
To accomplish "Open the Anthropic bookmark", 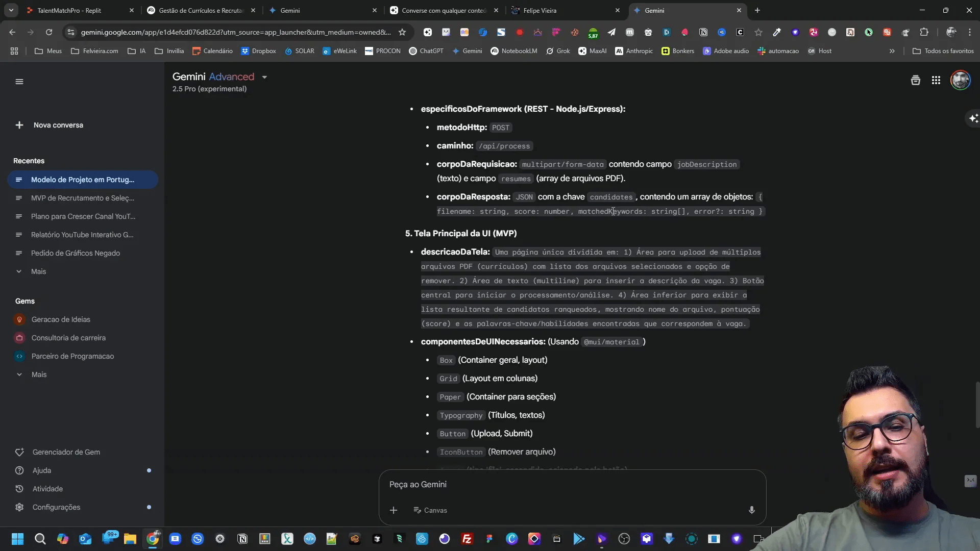I will click(x=634, y=51).
